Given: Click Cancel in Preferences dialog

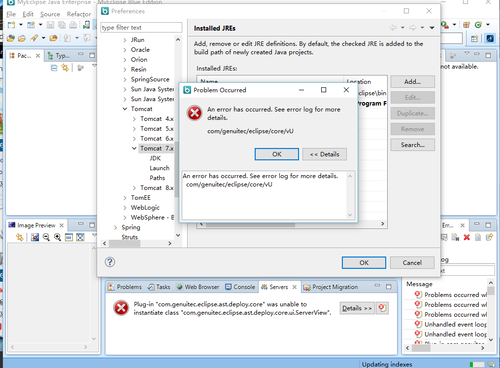Looking at the screenshot, I should click(x=412, y=263).
